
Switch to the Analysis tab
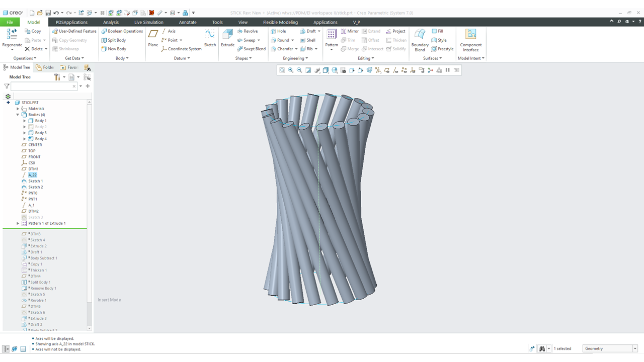click(x=111, y=22)
